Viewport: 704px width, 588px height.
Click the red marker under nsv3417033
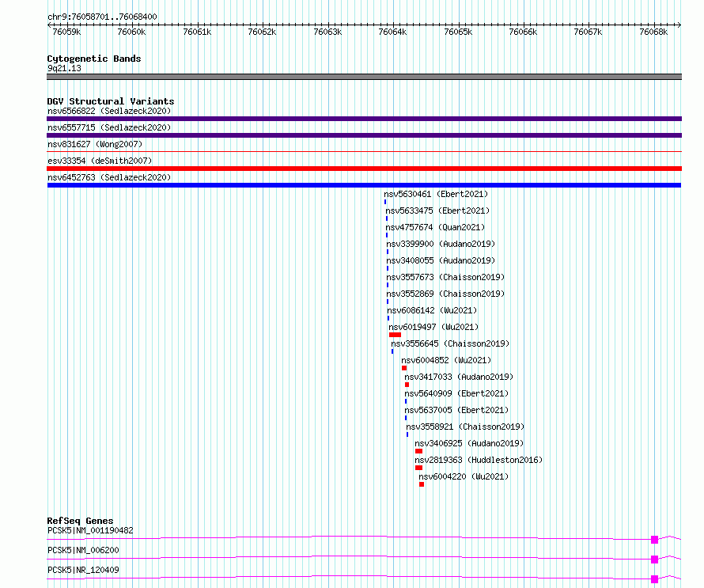(407, 385)
